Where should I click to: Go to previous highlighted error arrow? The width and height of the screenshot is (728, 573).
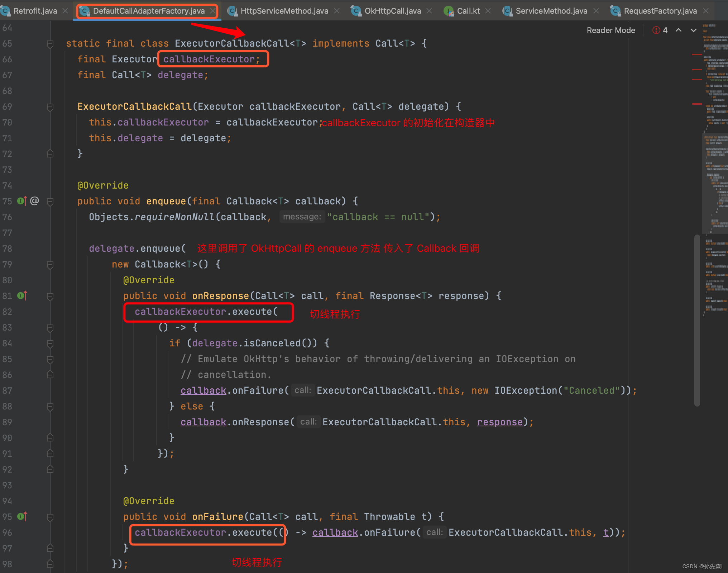coord(679,30)
